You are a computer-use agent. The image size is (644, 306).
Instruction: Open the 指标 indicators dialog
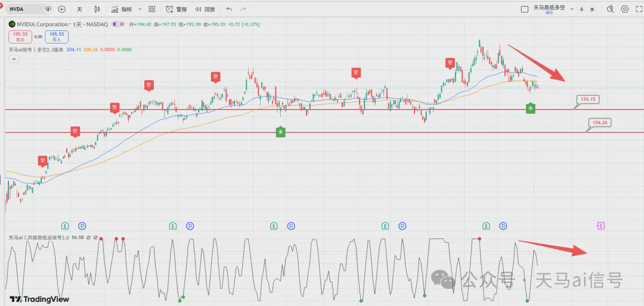coord(122,9)
